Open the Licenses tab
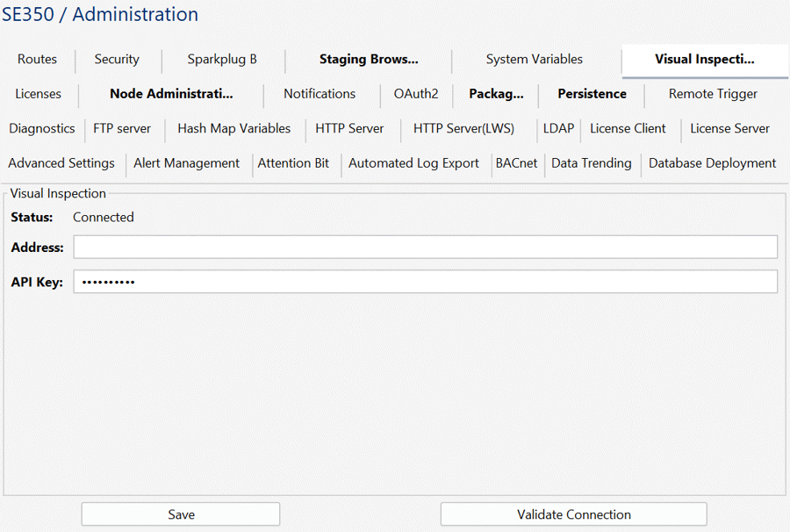Screen dimensions: 790x532 tap(39, 94)
